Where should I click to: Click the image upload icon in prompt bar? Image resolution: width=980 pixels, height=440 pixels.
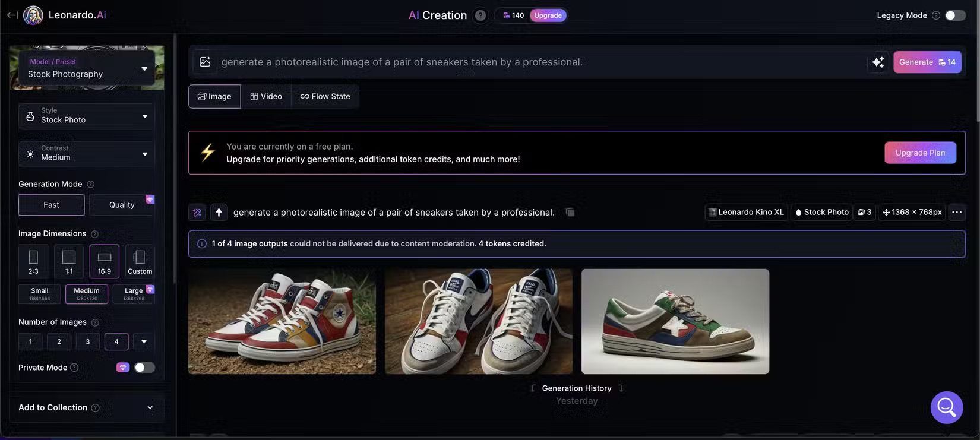point(205,62)
